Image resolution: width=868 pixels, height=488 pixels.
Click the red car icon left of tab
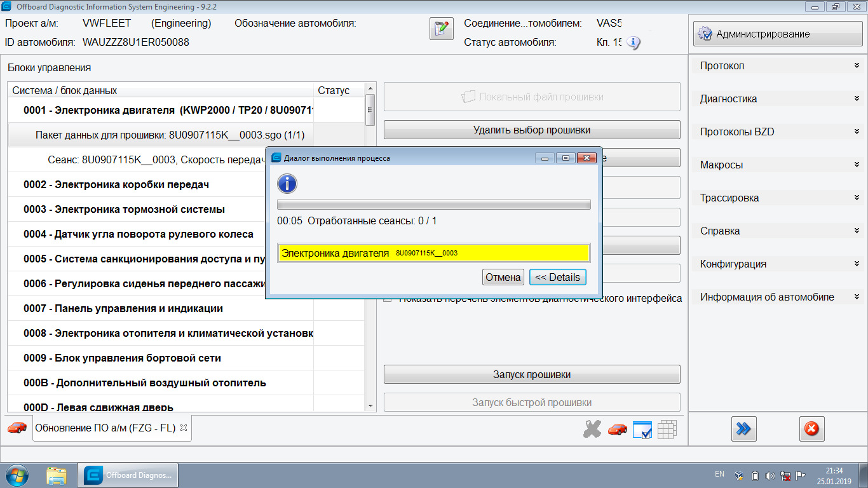tap(17, 428)
